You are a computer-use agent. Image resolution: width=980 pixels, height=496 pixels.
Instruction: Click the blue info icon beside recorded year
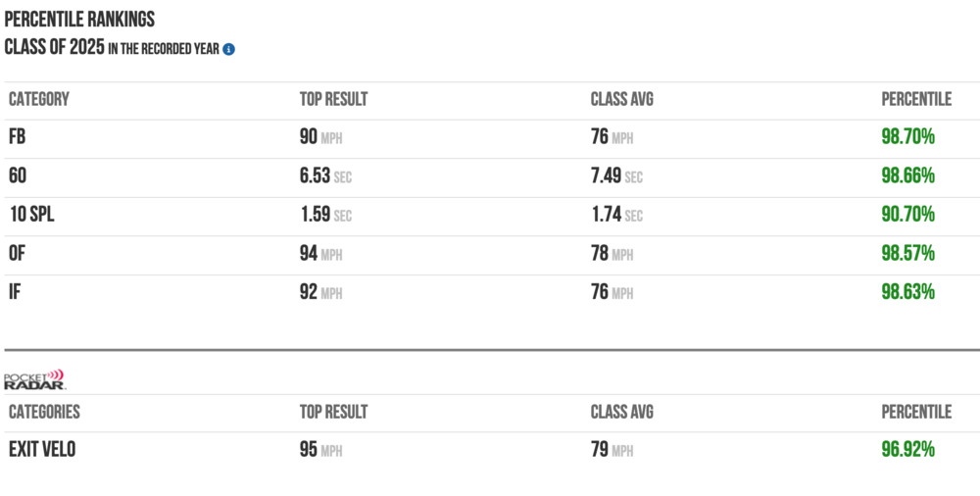(x=228, y=48)
